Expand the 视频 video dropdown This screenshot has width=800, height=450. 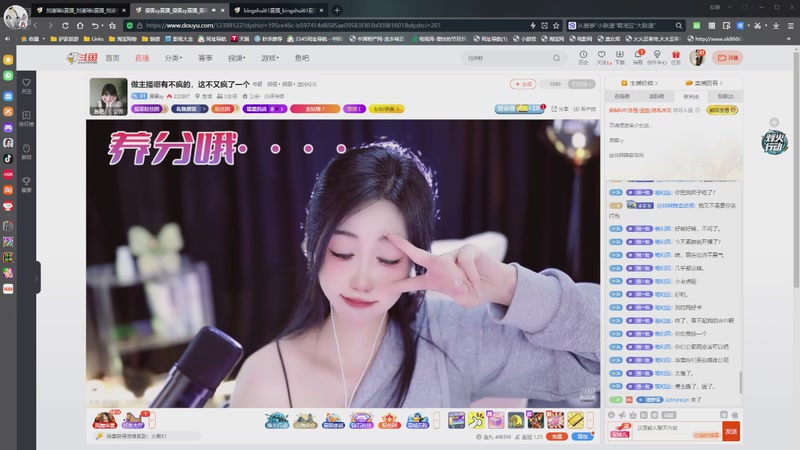tap(236, 58)
